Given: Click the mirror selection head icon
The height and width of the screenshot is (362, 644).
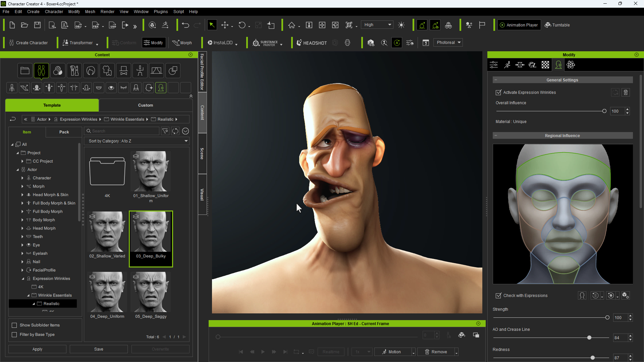Looking at the screenshot, I should (582, 296).
